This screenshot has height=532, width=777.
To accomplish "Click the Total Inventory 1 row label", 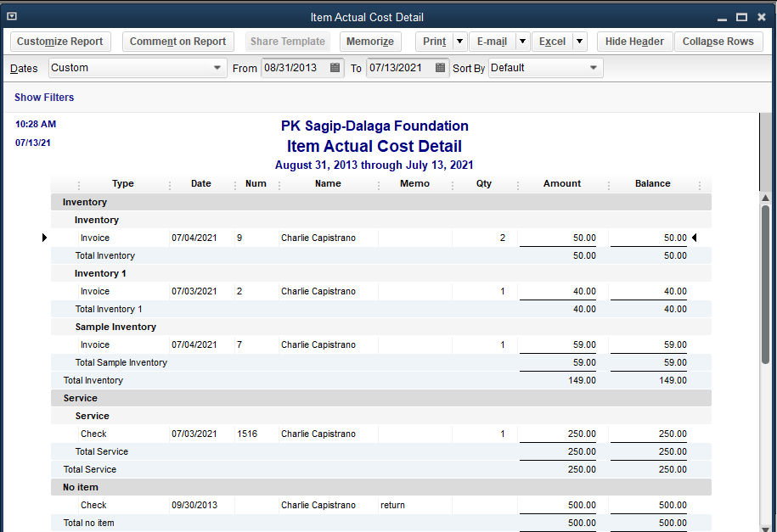I will click(x=109, y=309).
